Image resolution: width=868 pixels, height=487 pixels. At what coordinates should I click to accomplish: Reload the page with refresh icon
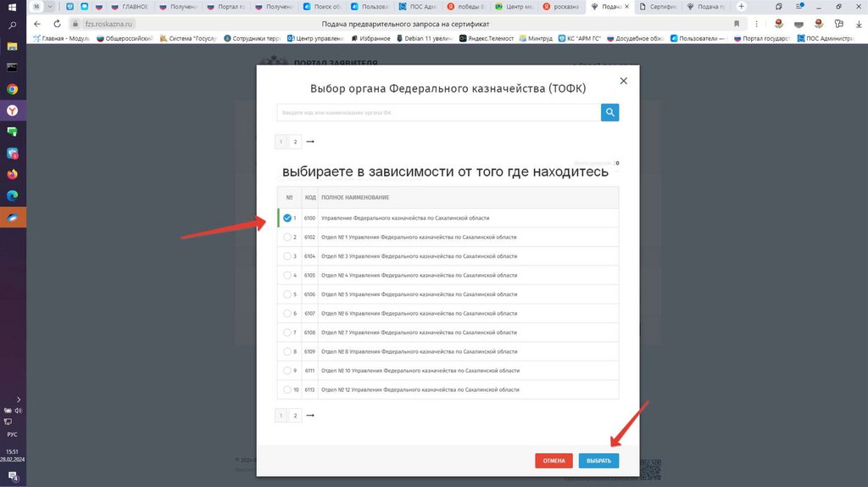click(x=57, y=24)
